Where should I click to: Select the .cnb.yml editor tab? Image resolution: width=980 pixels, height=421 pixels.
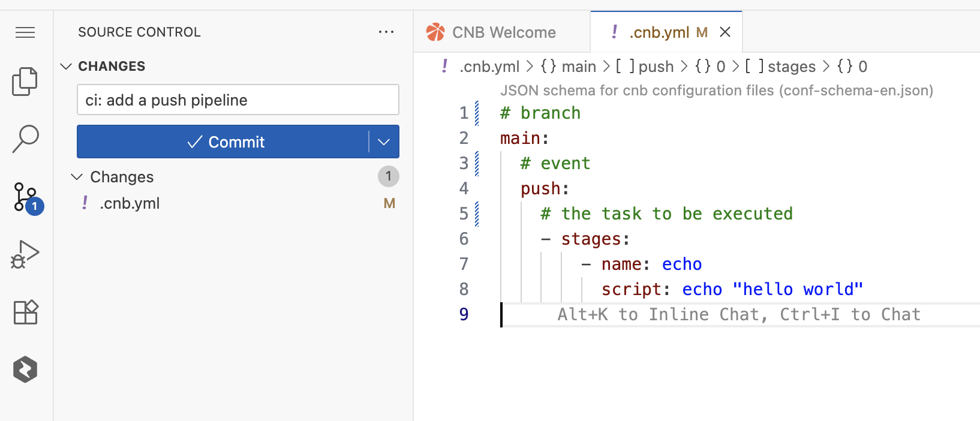659,32
